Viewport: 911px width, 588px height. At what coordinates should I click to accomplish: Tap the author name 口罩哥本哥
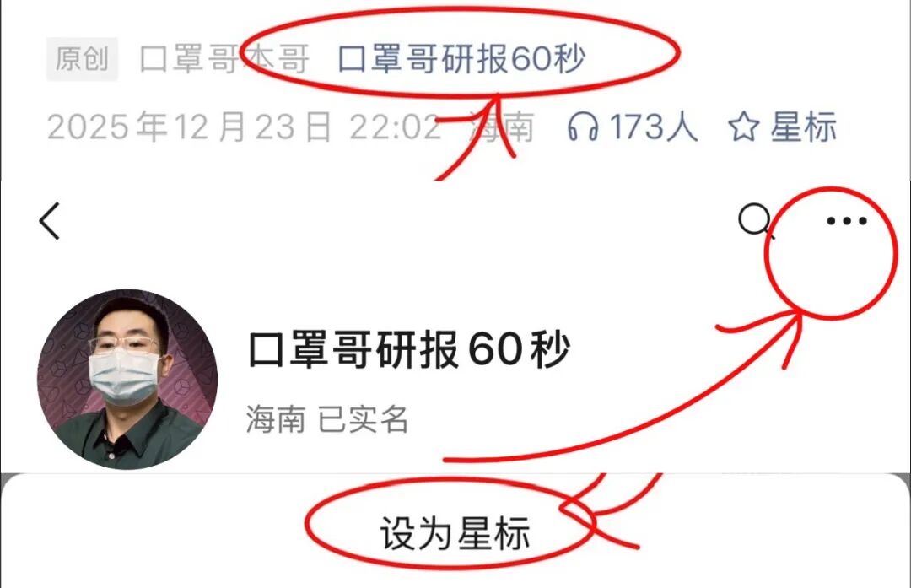tap(224, 59)
